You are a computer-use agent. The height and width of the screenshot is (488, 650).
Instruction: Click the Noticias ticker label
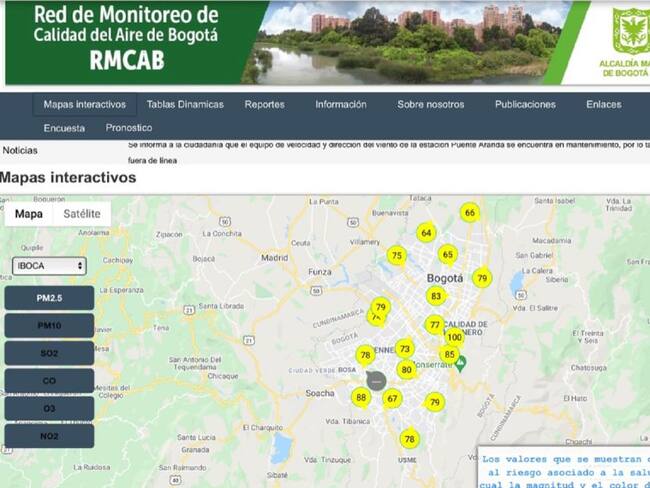click(x=20, y=151)
